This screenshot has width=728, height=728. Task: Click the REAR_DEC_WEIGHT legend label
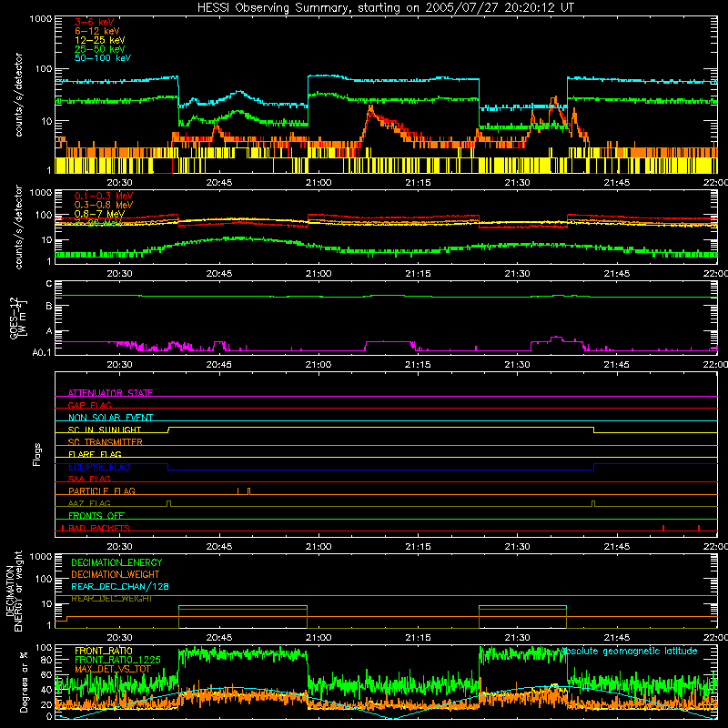[111, 599]
